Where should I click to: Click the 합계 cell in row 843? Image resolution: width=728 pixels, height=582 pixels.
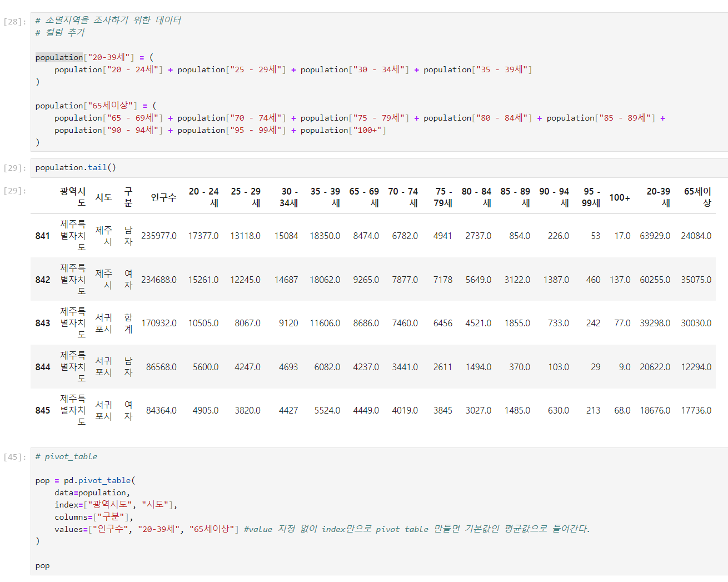coord(128,323)
